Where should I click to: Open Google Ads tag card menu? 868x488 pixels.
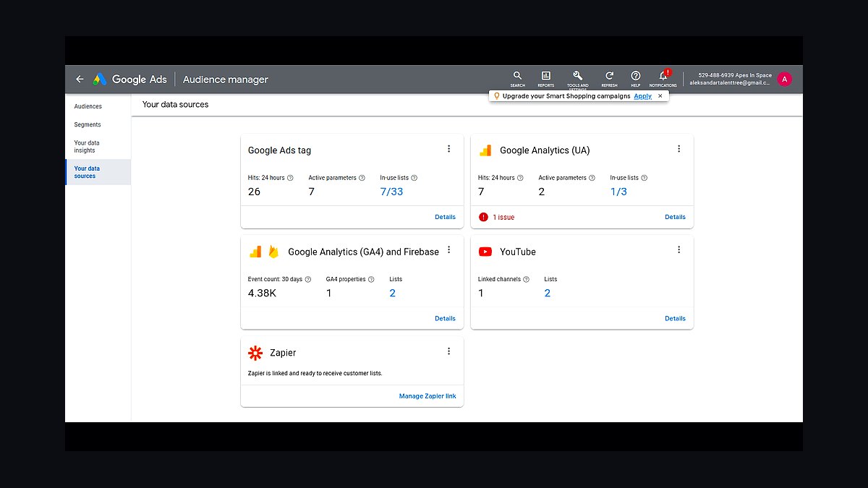click(448, 149)
